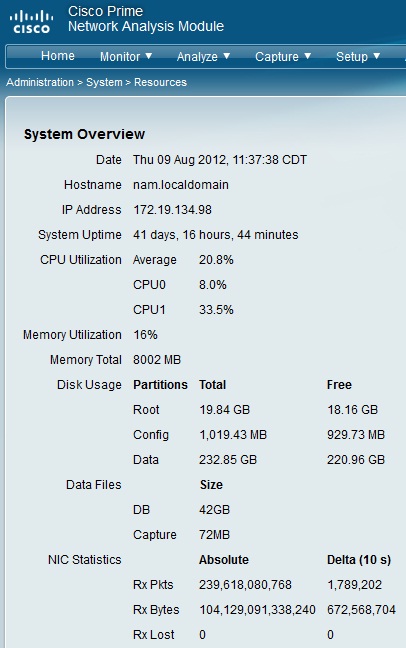The width and height of the screenshot is (406, 648).
Task: Click the Resources breadcrumb
Action: point(160,82)
